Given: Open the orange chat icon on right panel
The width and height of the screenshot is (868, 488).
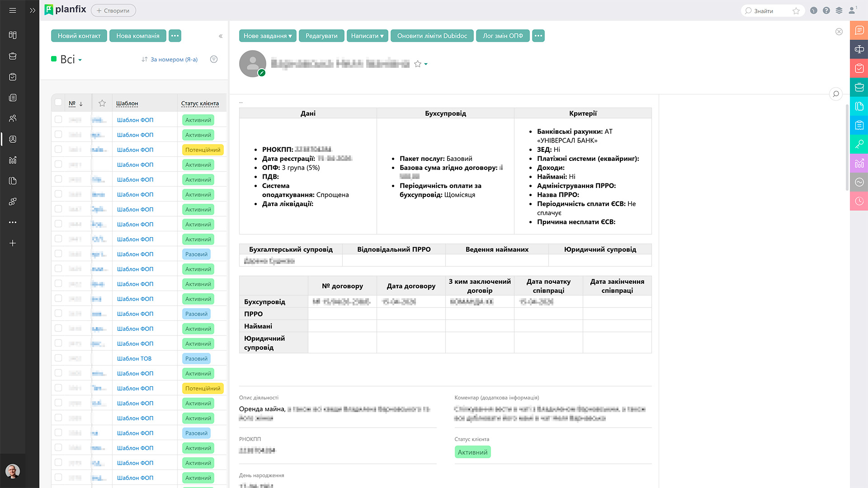Looking at the screenshot, I should pos(859,30).
